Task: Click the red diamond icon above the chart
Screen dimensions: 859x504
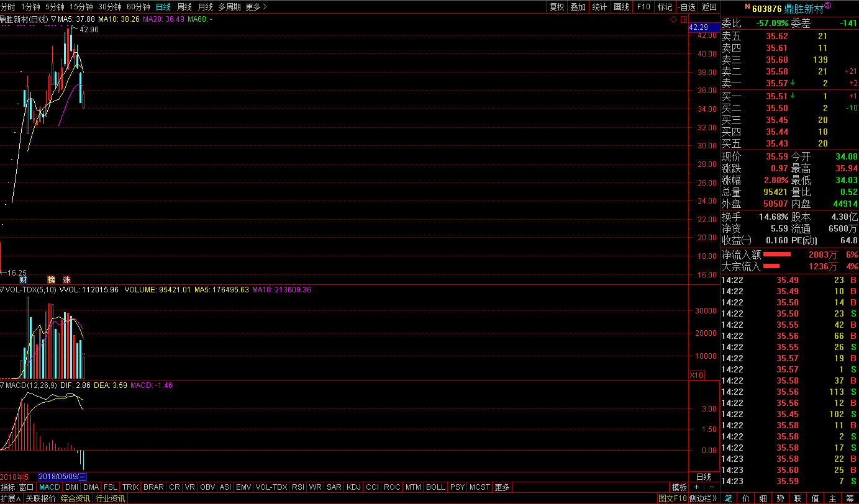Action: [x=674, y=20]
